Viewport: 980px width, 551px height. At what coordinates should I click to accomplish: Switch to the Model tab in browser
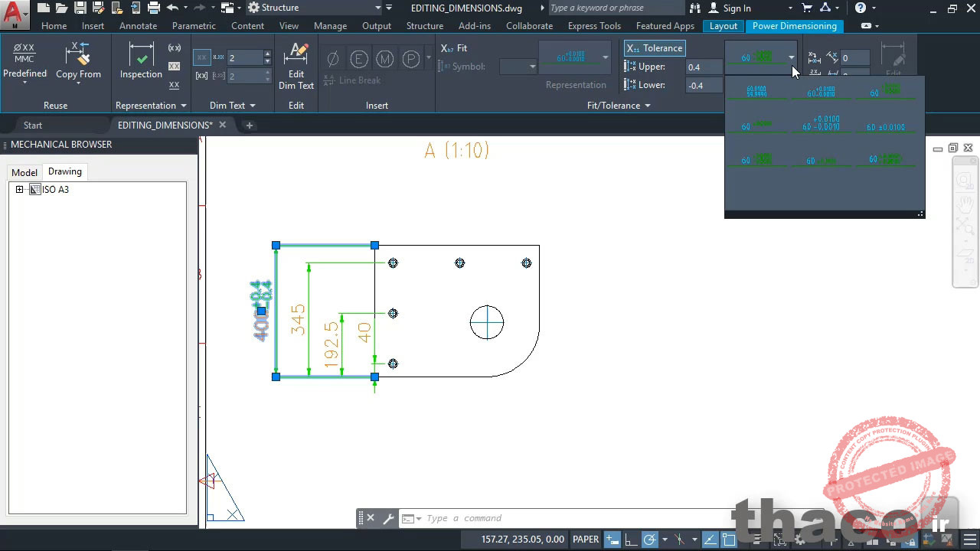click(24, 172)
